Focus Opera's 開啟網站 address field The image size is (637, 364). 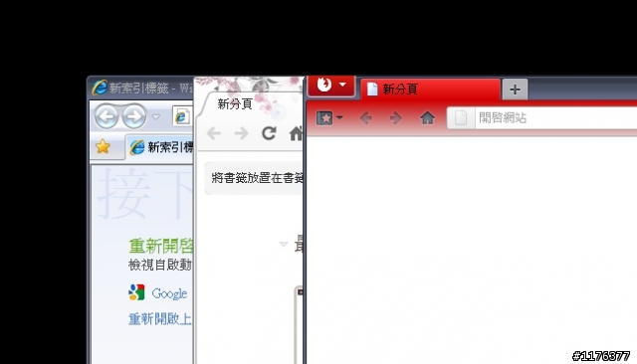541,118
